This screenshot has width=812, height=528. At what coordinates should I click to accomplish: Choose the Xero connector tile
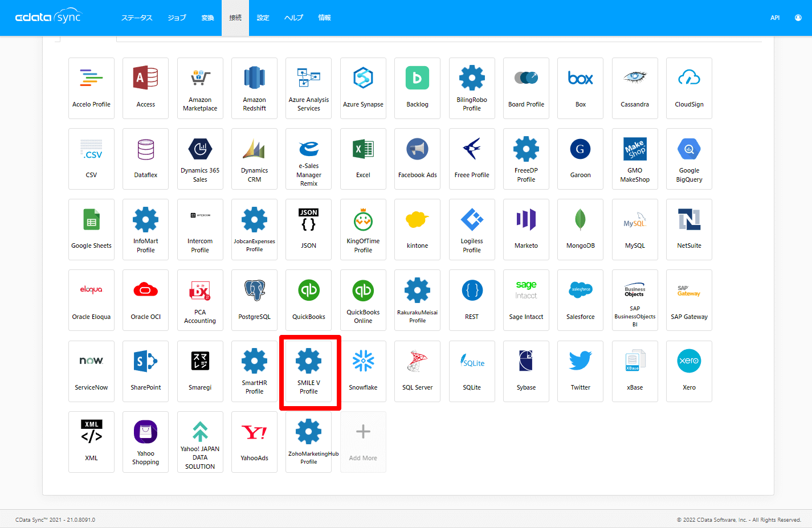tap(689, 371)
